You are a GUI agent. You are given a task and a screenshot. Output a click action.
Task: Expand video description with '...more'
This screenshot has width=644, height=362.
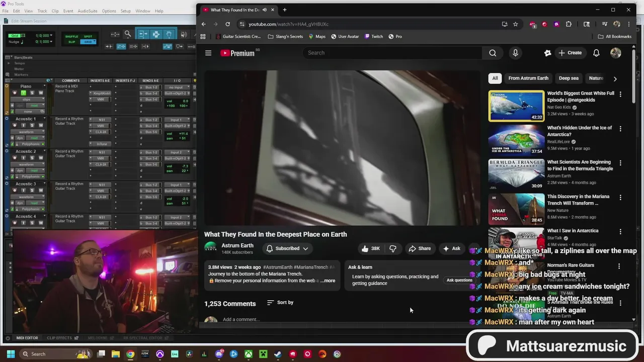(328, 281)
